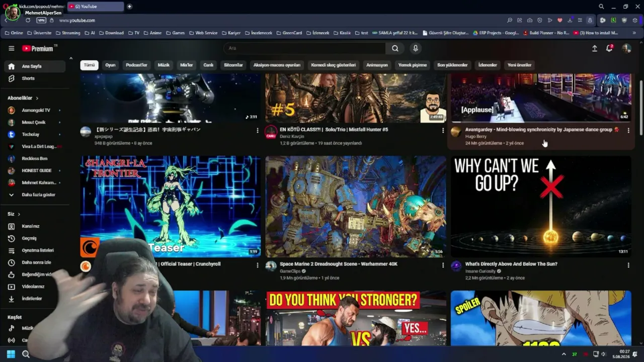Viewport: 644px width, 362px height.
Task: Select the Tümü filter chip
Action: coord(89,65)
